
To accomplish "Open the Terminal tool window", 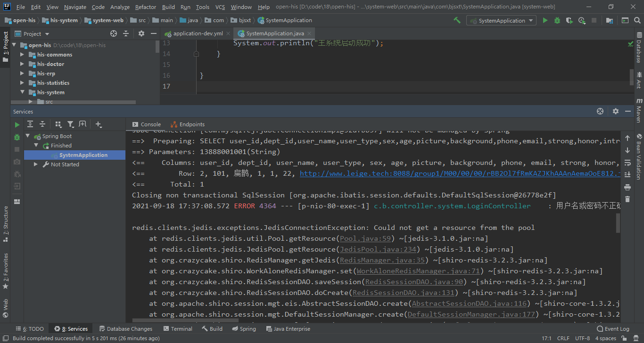I will pyautogui.click(x=177, y=329).
